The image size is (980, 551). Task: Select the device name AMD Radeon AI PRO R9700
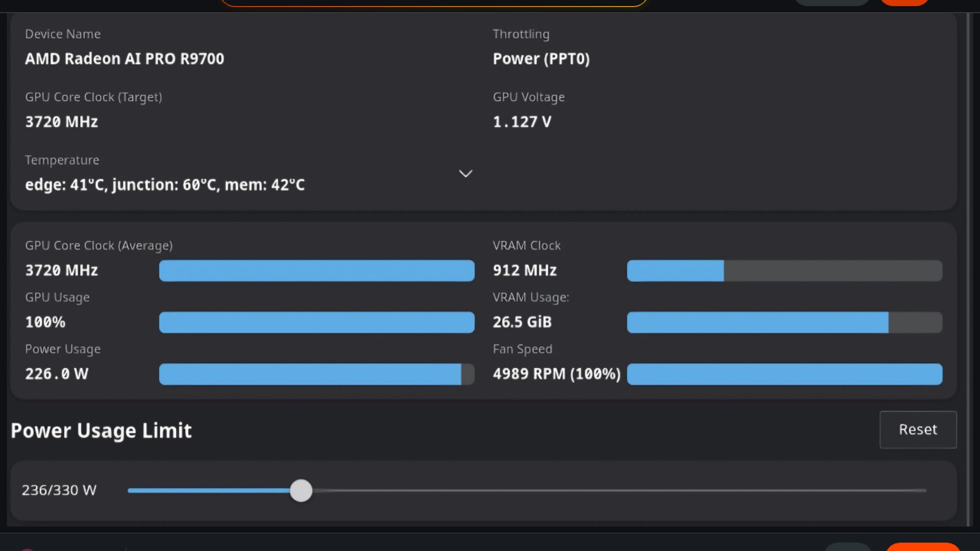pyautogui.click(x=125, y=59)
